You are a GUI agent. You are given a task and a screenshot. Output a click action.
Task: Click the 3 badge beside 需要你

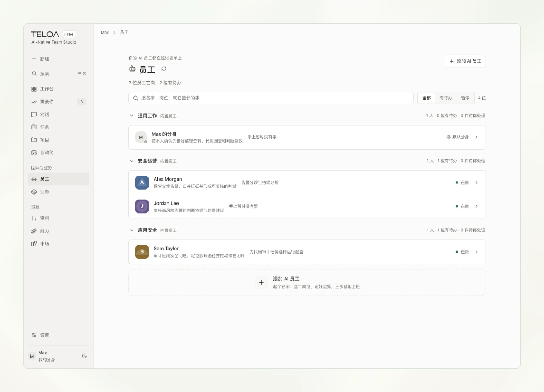(82, 102)
